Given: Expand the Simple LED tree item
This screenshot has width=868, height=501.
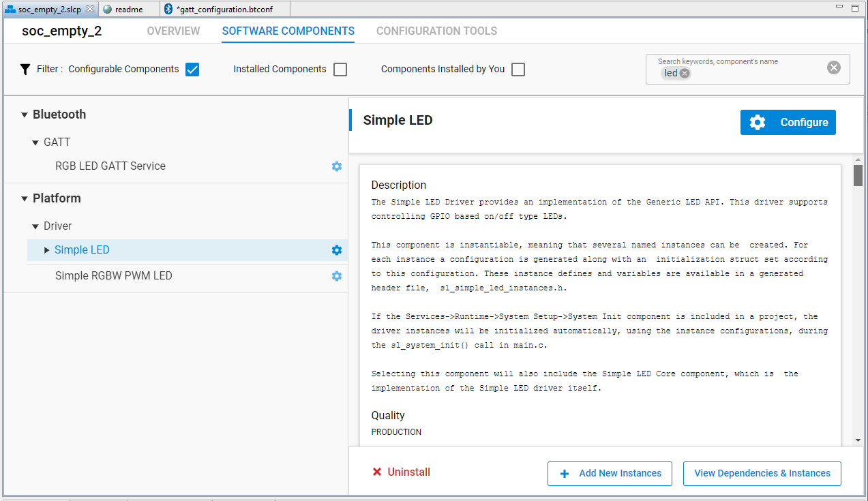Looking at the screenshot, I should coord(45,249).
